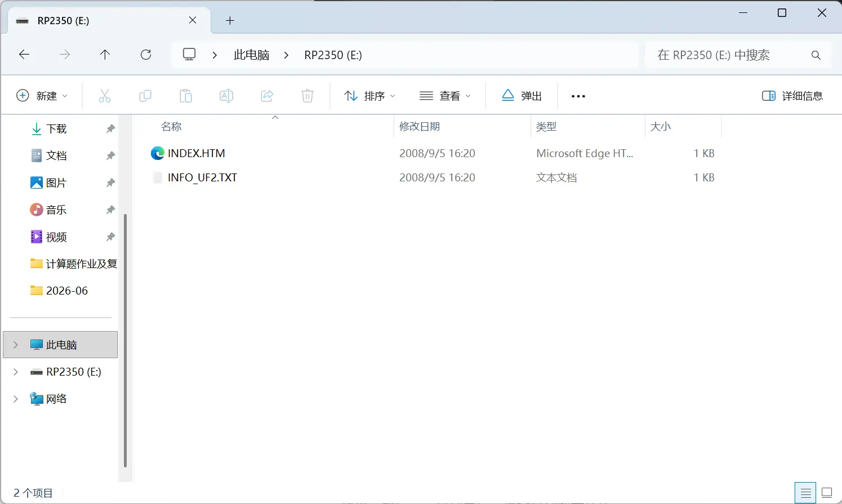Click the Edge icon of INDEX.HTM
Image resolution: width=842 pixels, height=504 pixels.
(x=157, y=153)
